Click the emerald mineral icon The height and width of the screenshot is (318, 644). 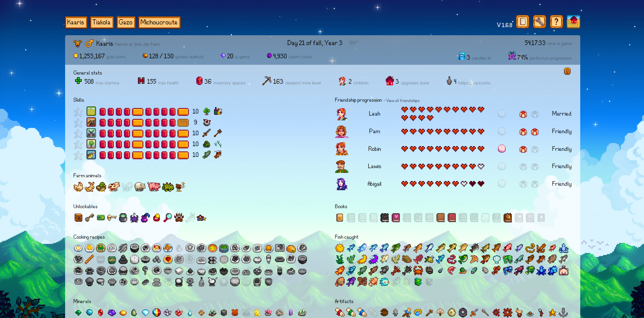click(x=78, y=313)
